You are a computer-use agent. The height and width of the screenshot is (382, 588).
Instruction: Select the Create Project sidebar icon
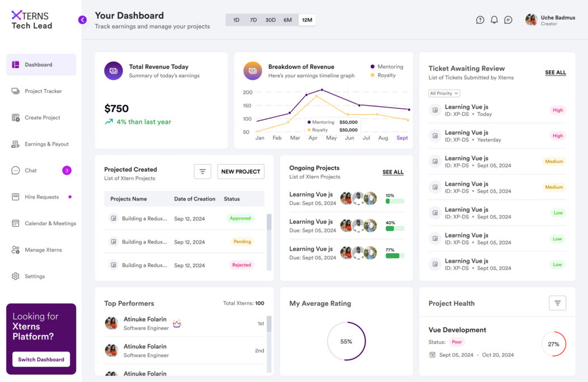click(x=15, y=118)
